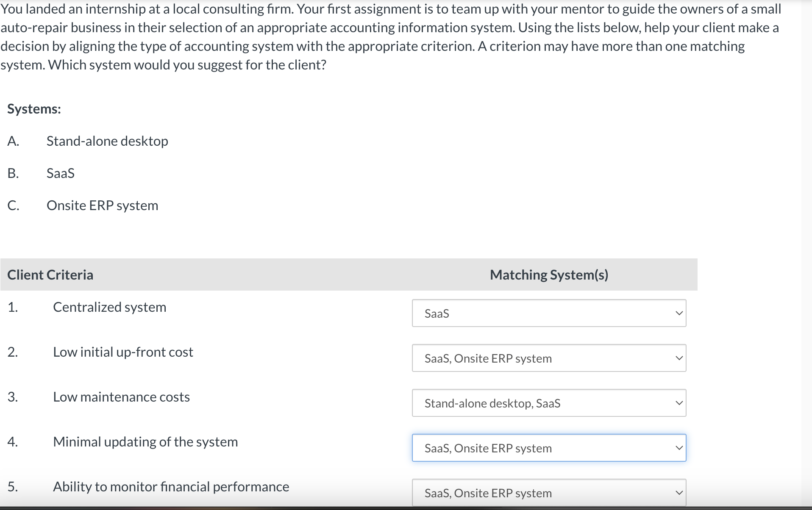Click the chevron arrow on row 3's dropdown

(x=679, y=403)
